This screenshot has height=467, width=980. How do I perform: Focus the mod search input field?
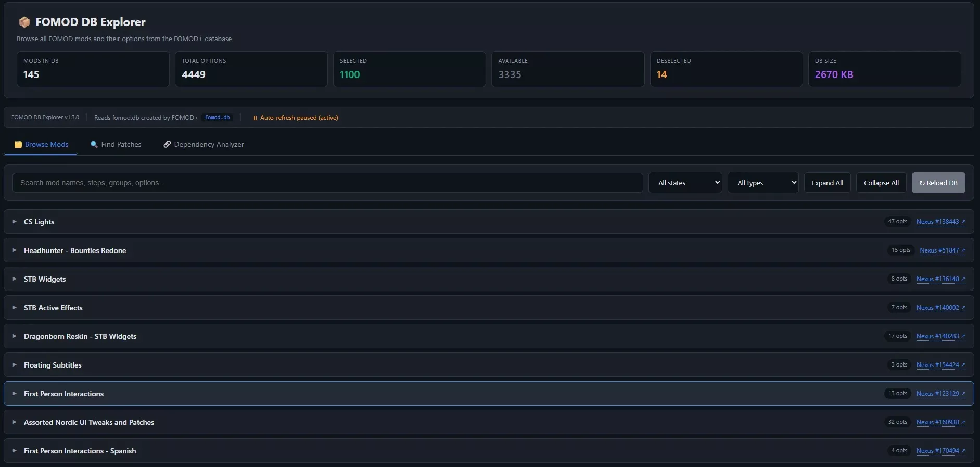[328, 183]
